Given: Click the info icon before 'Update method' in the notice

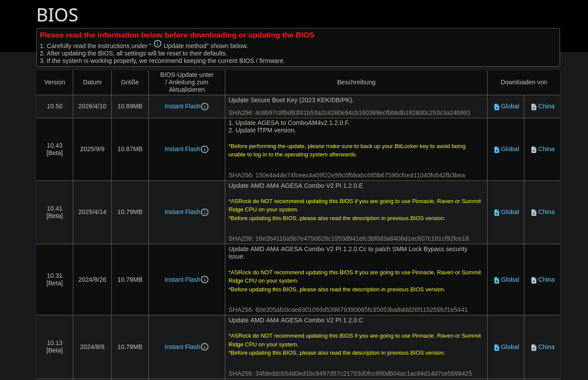Looking at the screenshot, I should 158,44.
